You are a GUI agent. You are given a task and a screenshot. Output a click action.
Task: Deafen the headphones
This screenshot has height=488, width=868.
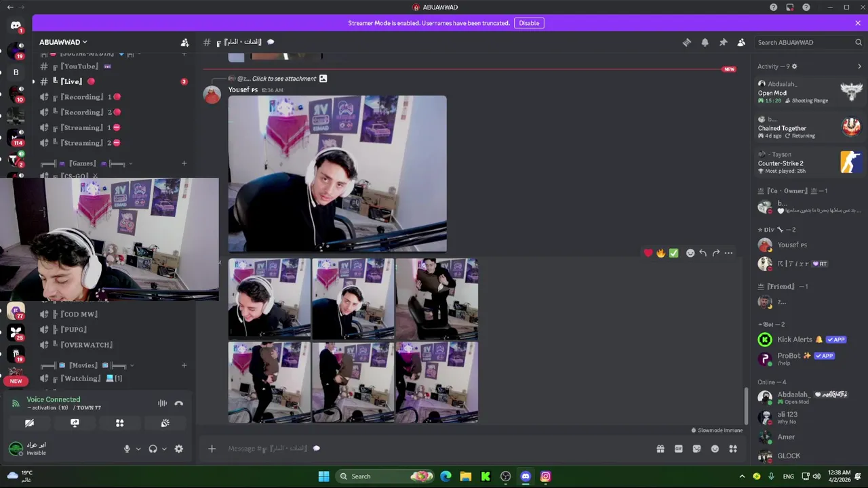(x=153, y=449)
